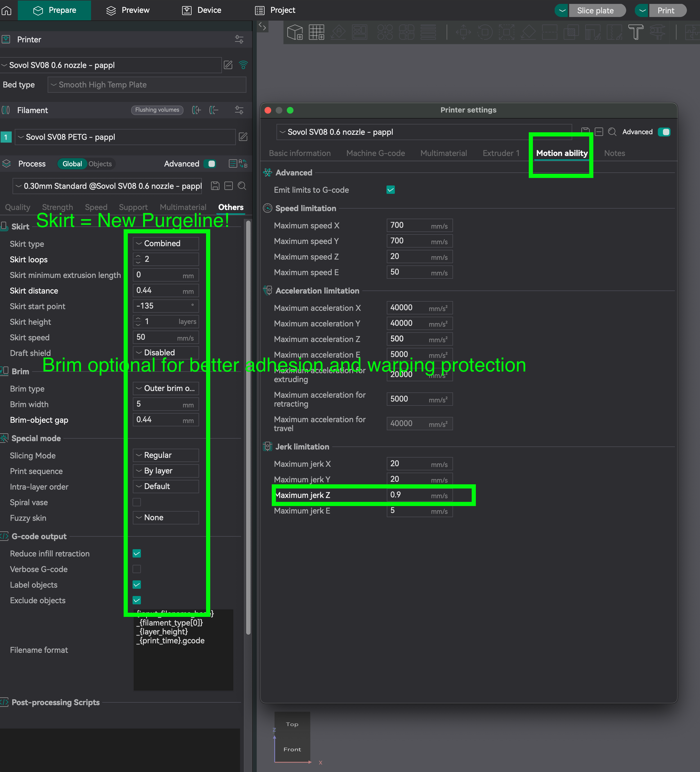Click the add cube object icon
Viewport: 700px width, 772px height.
point(295,32)
